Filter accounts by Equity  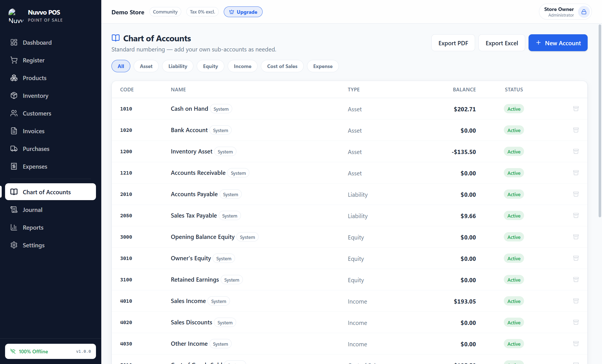[210, 66]
